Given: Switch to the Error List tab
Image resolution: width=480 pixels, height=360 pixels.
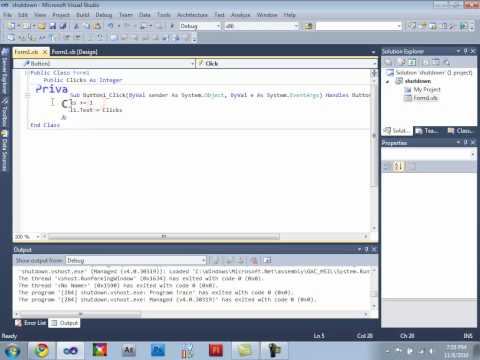Looking at the screenshot, I should [x=31, y=323].
